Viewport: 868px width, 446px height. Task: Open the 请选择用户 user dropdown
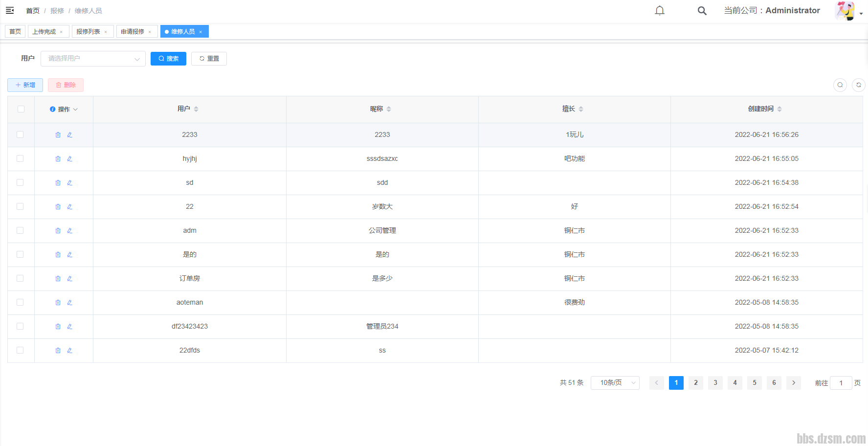93,59
